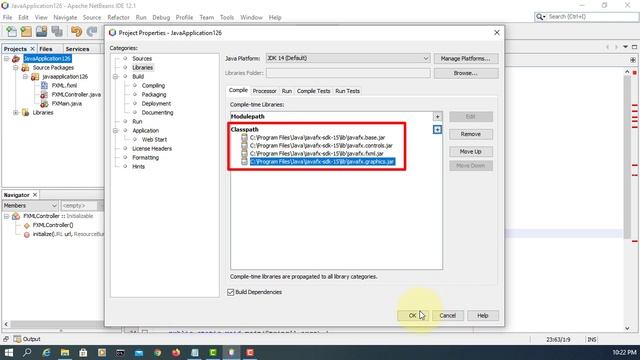This screenshot has height=360, width=640.
Task: Select the javafx.controls.jar classpath entry
Action: click(x=321, y=146)
